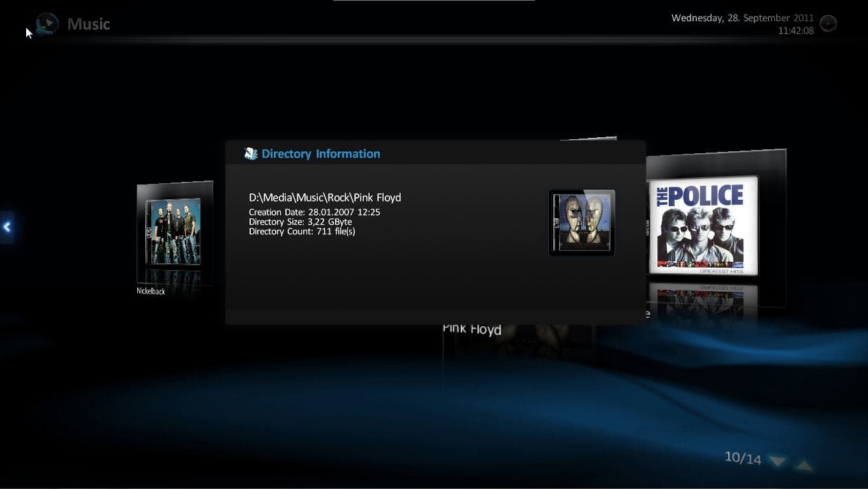Click the date Wednesday, 28. September 2011
Screen dimensions: 868x489
pyautogui.click(x=742, y=18)
